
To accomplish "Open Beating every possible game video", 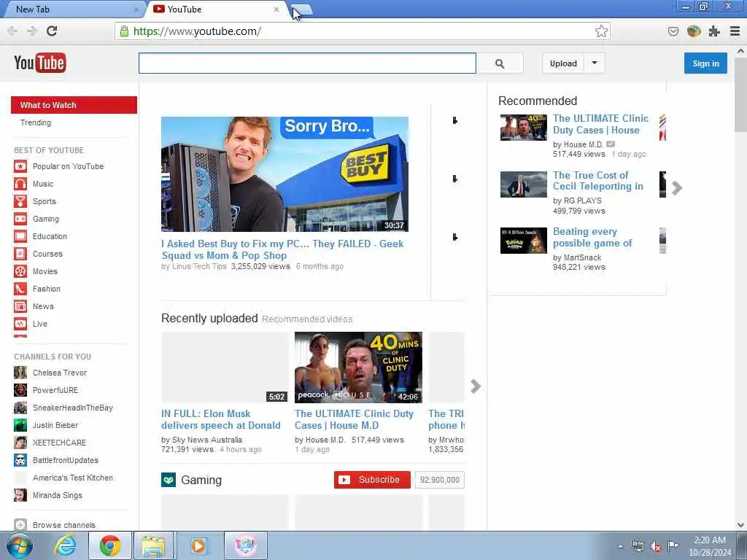I will [x=592, y=237].
